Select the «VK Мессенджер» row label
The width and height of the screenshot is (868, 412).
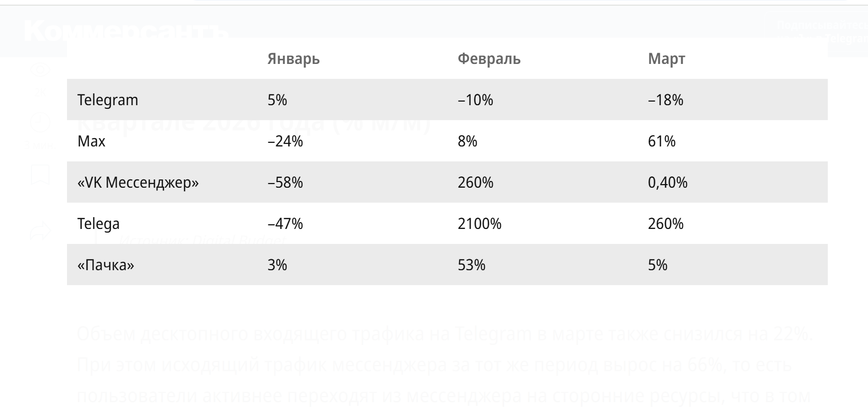pos(138,183)
